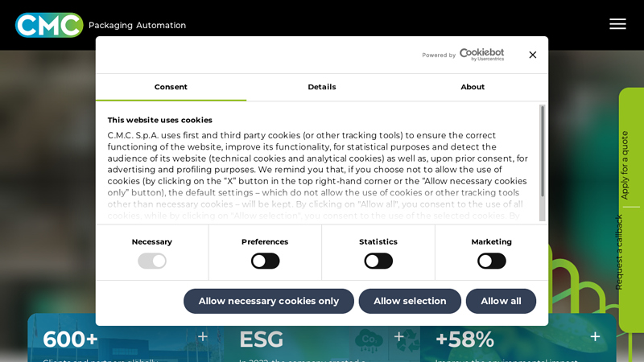Viewport: 644px width, 362px height.
Task: Switch to the About tab
Action: (473, 87)
